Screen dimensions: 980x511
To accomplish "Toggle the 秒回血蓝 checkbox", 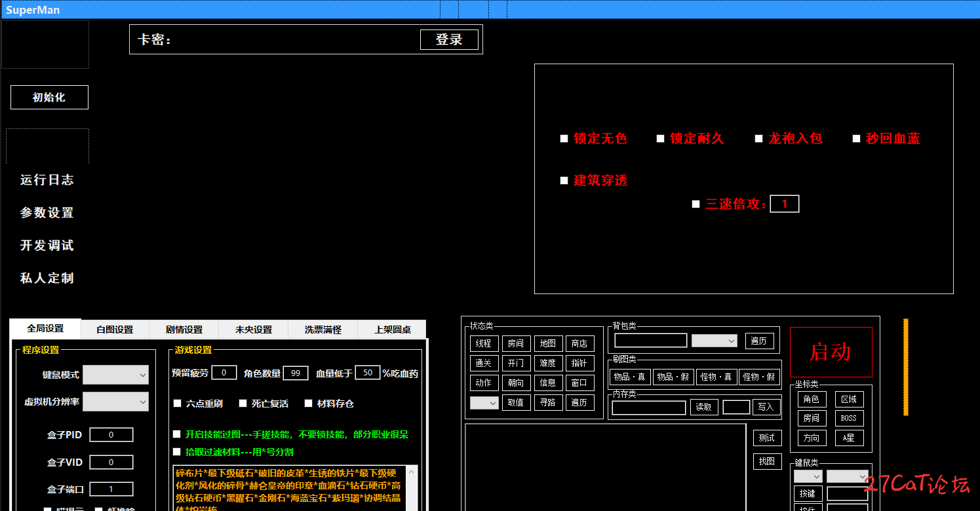I will click(856, 139).
